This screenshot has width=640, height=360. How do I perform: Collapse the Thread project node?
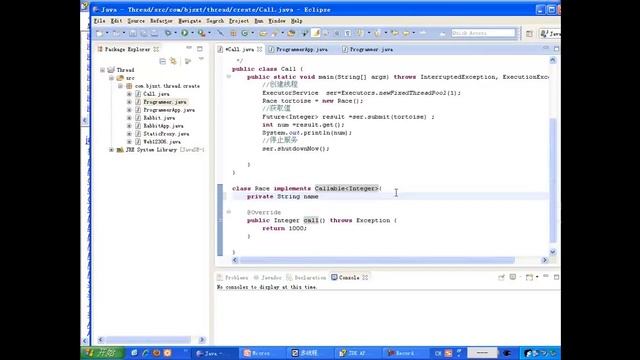pos(102,70)
